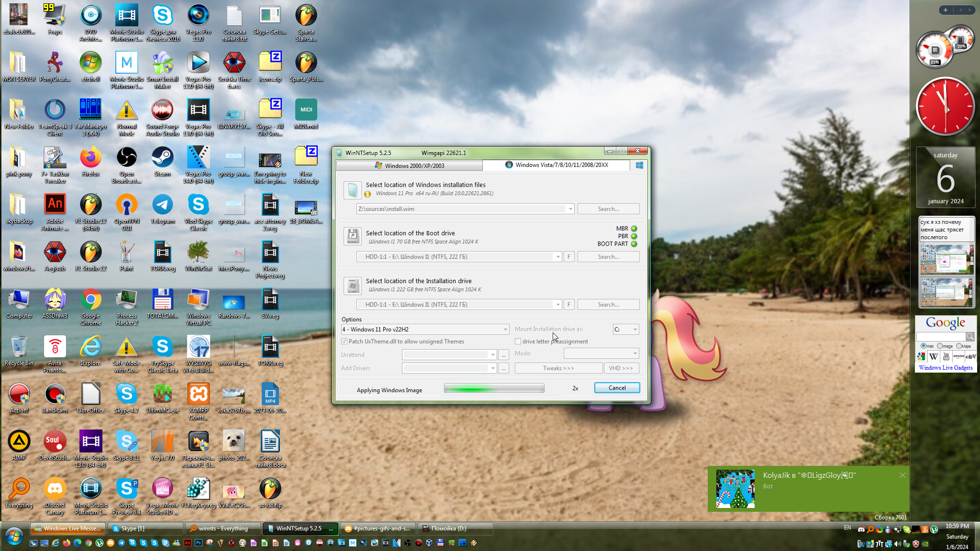Click the Boot drive floppy icon
This screenshot has width=980, height=551.
[353, 236]
